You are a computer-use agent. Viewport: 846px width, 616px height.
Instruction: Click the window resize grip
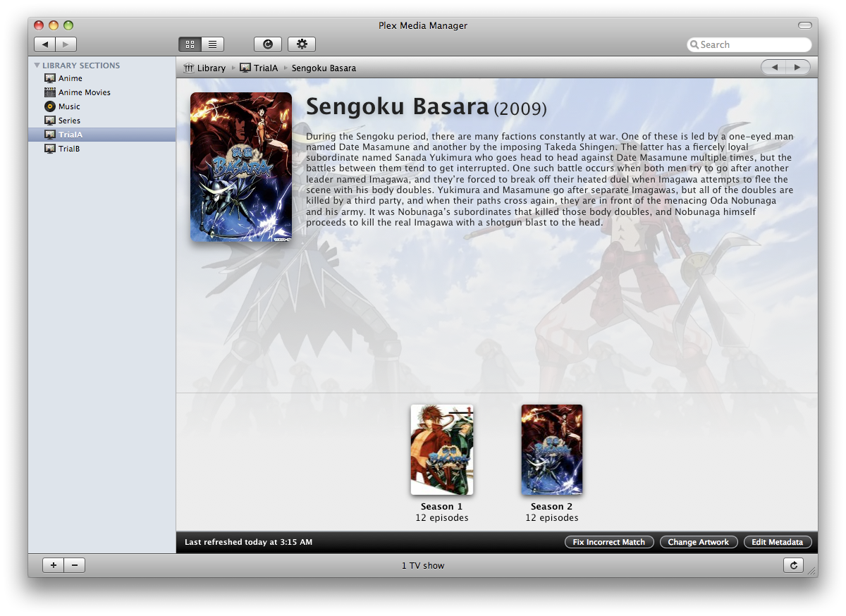coord(811,571)
